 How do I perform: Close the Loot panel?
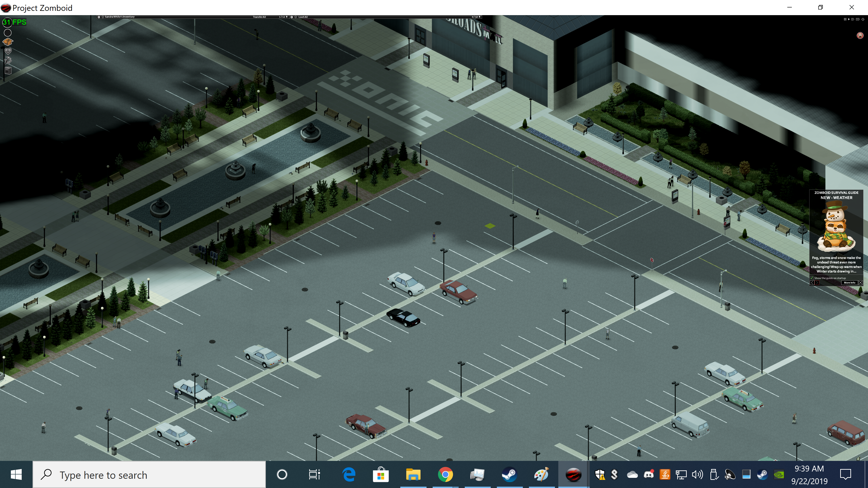291,17
